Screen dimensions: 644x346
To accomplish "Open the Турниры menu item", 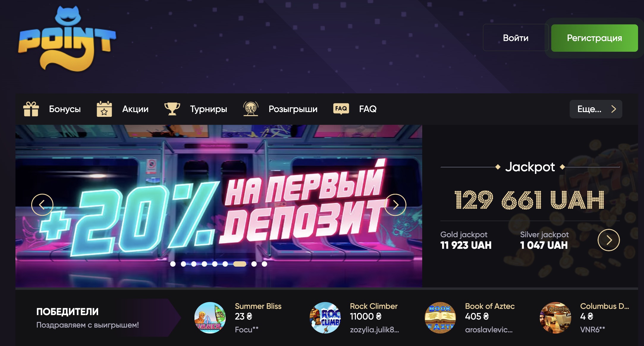I will (x=208, y=109).
